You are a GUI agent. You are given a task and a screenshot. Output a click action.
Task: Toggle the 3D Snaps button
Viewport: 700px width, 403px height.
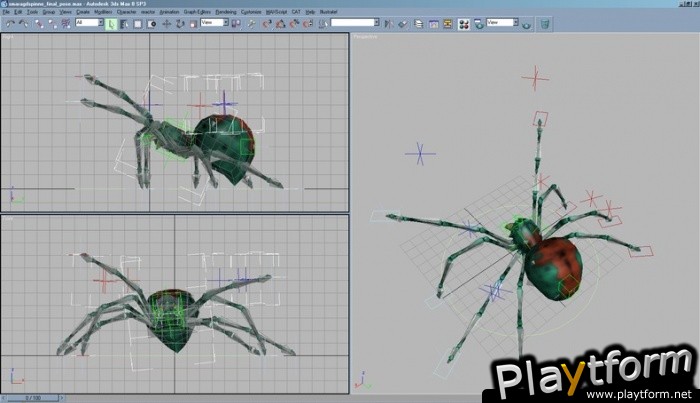pos(267,21)
